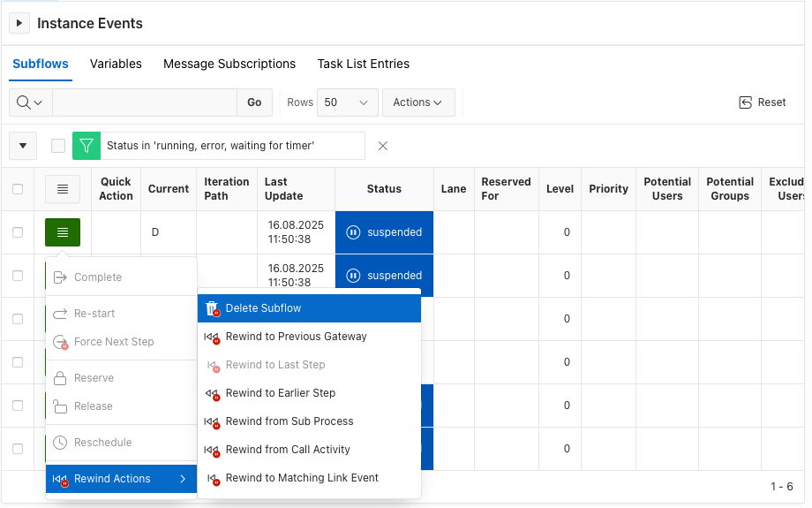Select Rewind to Previous Gateway

(309, 337)
